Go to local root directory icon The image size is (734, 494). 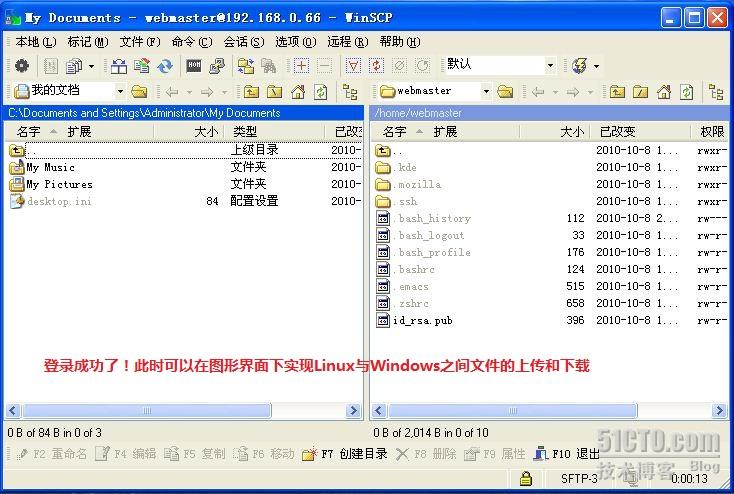click(x=274, y=92)
